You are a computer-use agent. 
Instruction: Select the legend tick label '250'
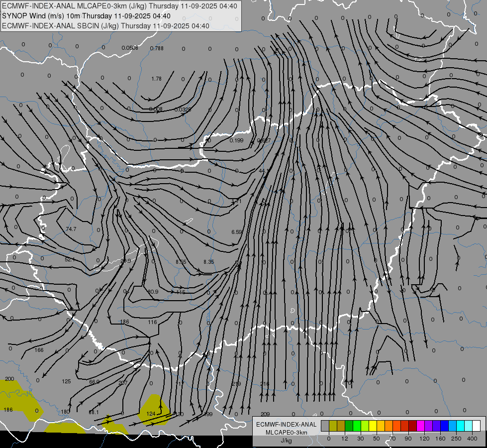tap(456, 439)
